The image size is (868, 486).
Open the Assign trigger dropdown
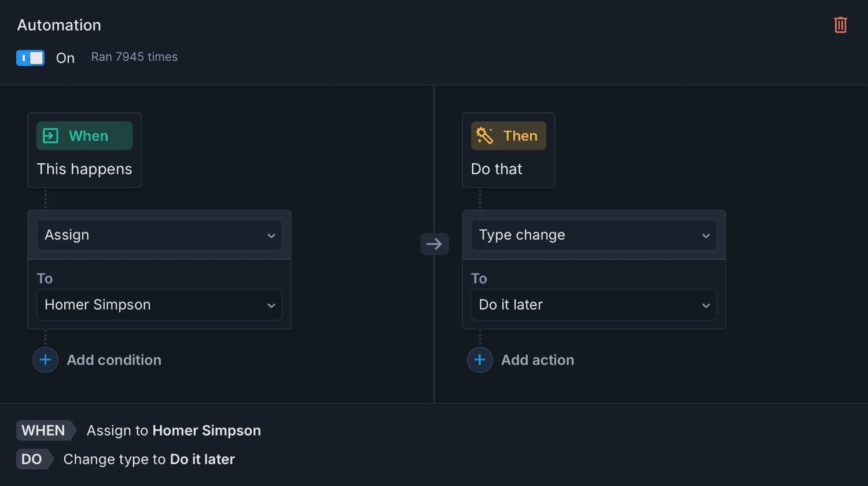coord(159,235)
